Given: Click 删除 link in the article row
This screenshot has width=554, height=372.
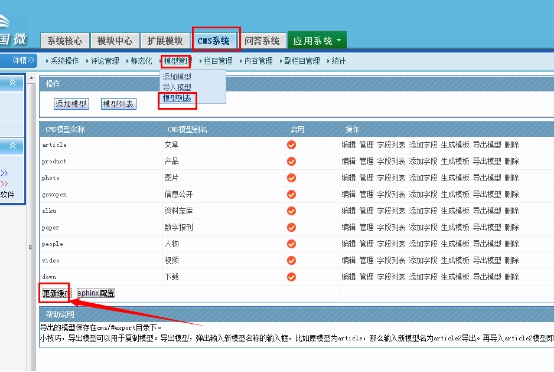Looking at the screenshot, I should [512, 145].
